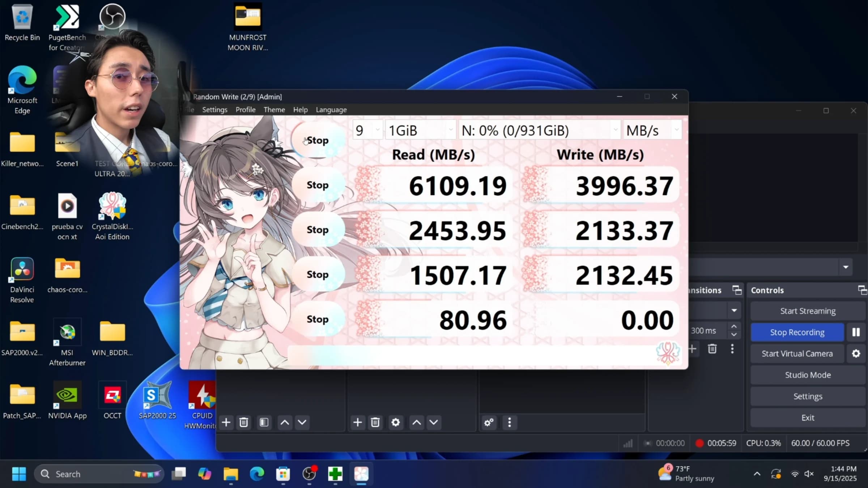868x488 pixels.
Task: Add a scene in OBS scenes panel
Action: coord(226,422)
